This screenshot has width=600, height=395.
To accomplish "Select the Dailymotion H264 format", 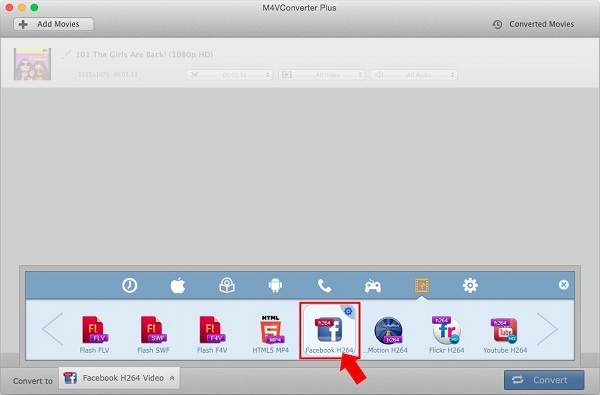I will point(388,334).
